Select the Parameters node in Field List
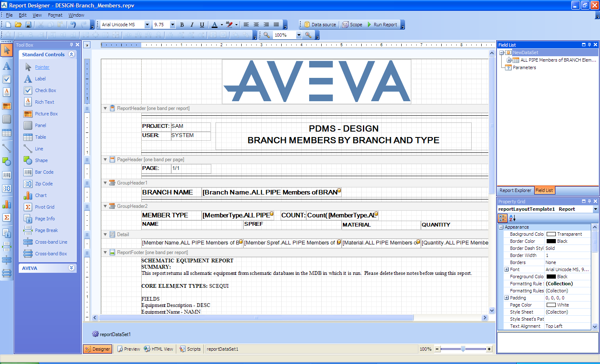Screen dimensions: 600x364 pyautogui.click(x=524, y=67)
